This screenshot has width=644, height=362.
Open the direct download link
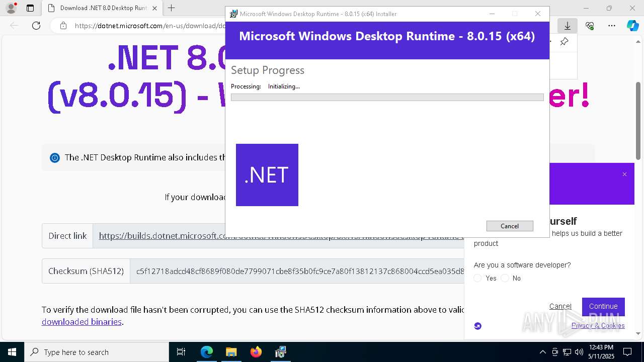coord(281,236)
